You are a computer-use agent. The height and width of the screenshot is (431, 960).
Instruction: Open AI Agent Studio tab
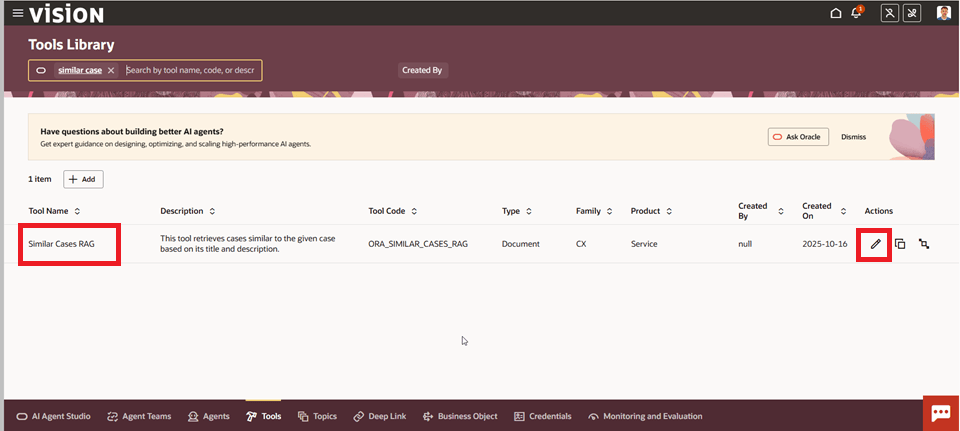tap(53, 416)
